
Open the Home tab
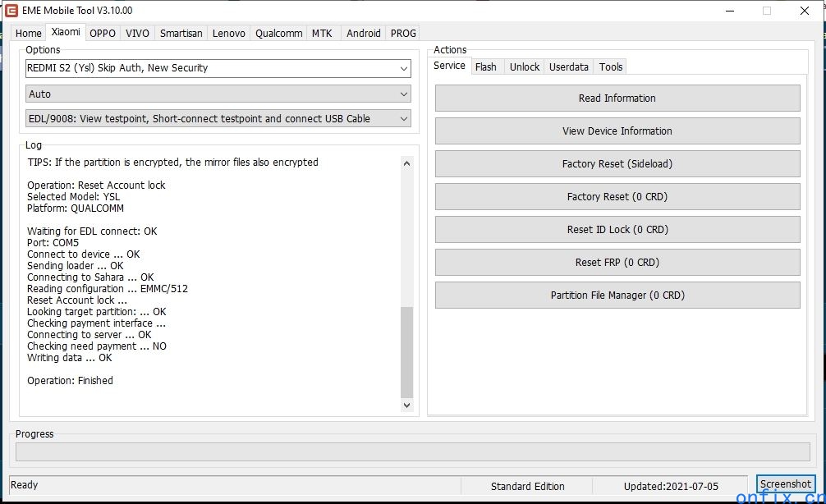tap(29, 33)
